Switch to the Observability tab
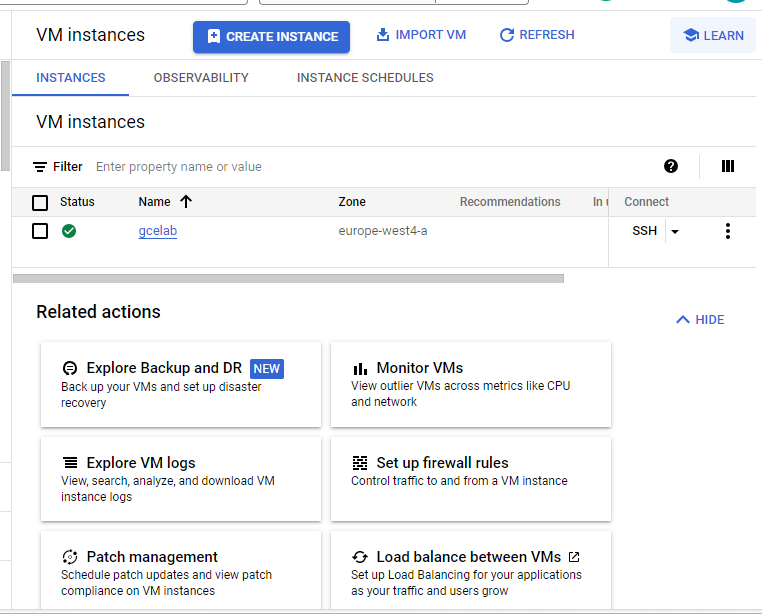The image size is (762, 614). 201,78
